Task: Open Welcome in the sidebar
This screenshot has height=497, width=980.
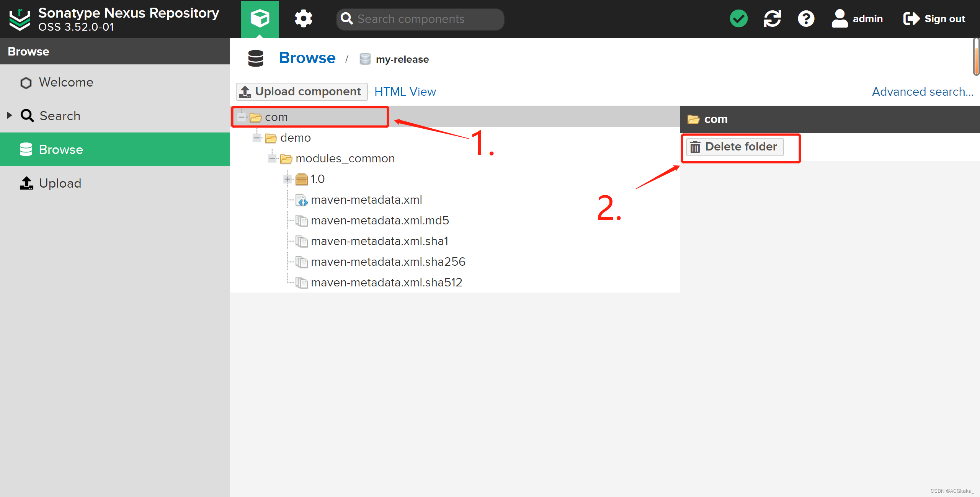Action: (x=66, y=82)
